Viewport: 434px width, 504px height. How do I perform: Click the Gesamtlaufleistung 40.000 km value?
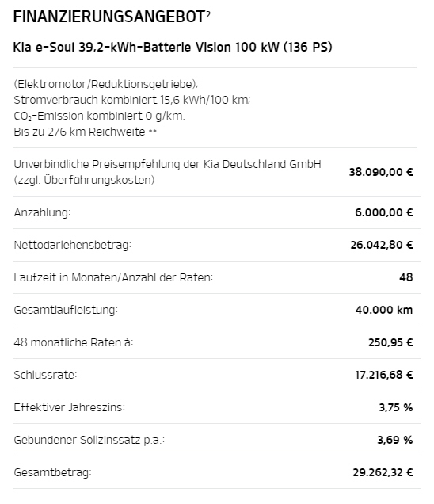click(x=384, y=310)
